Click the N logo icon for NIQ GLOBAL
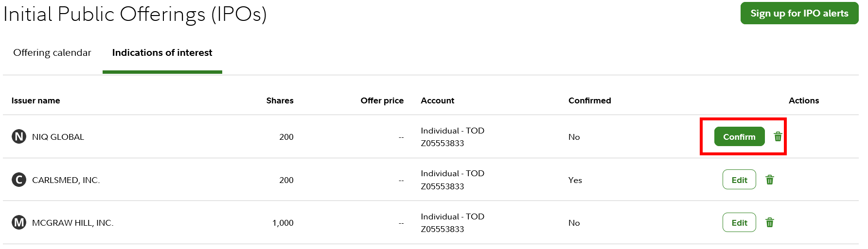 [x=19, y=136]
